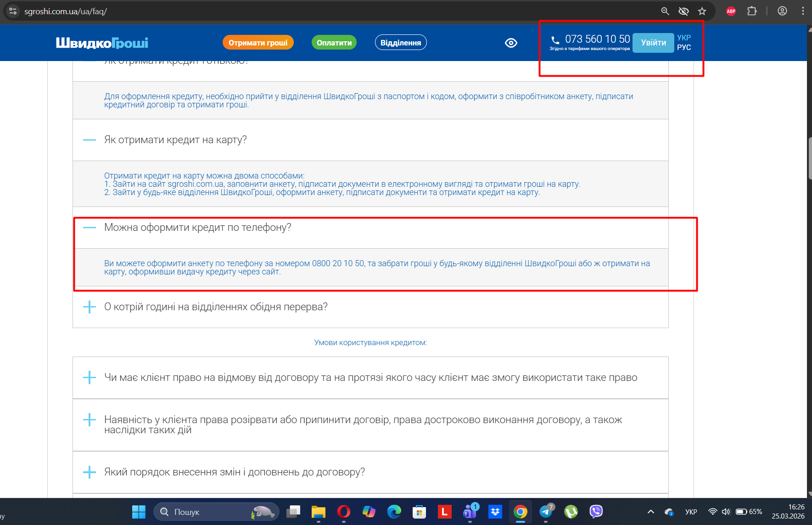Switch keyboard language УКР in tray
Image resolution: width=812 pixels, height=525 pixels.
coord(691,512)
